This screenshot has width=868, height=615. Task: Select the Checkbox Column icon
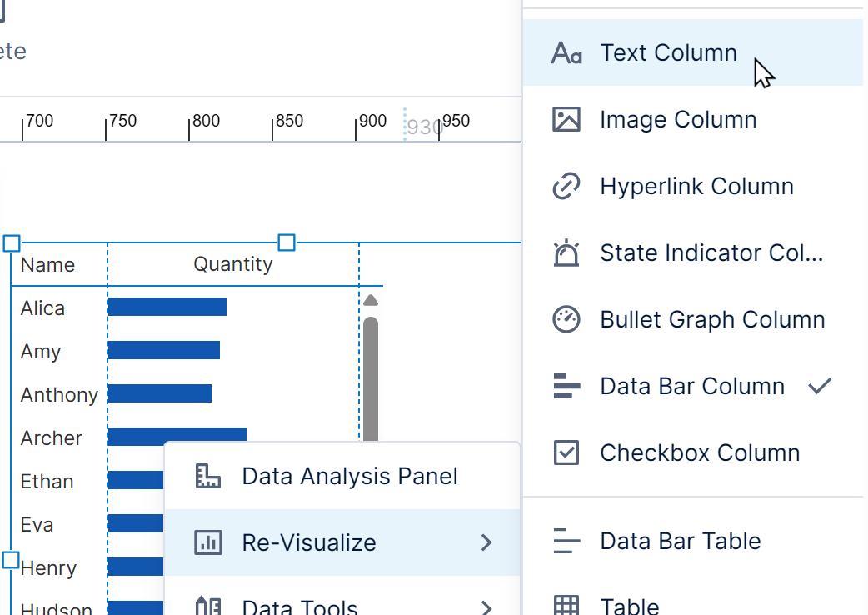567,452
